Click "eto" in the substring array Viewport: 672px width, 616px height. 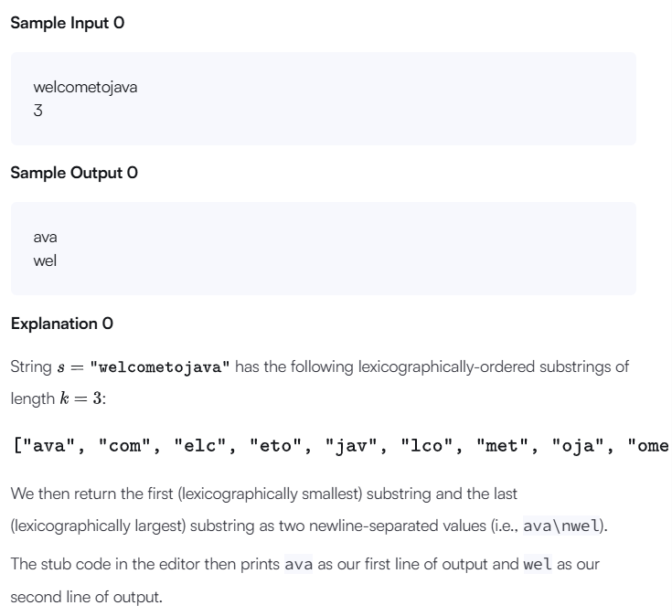click(275, 446)
